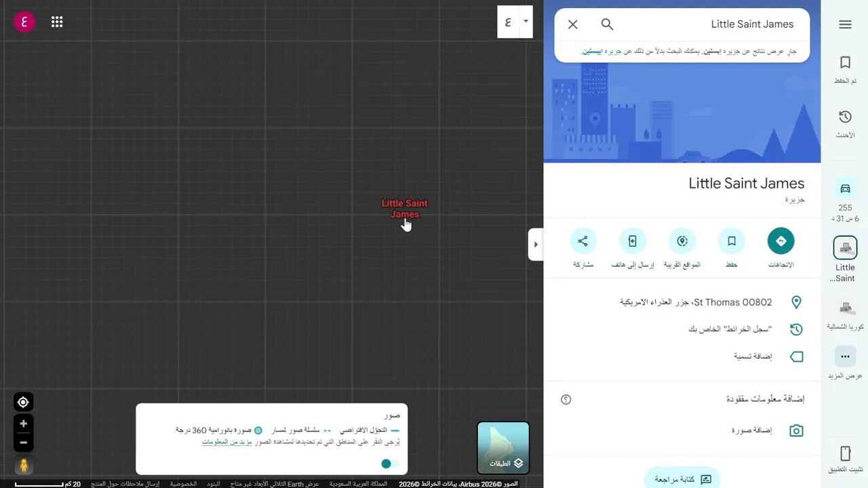Open the language input dropdown arrow

click(x=525, y=22)
